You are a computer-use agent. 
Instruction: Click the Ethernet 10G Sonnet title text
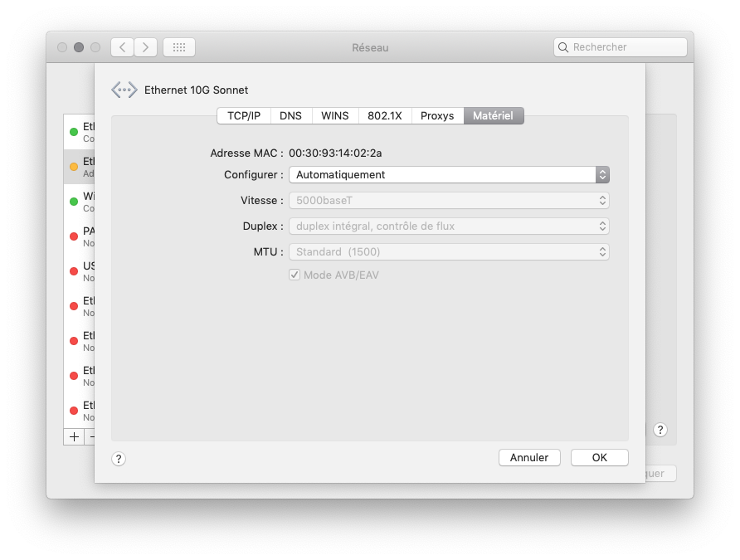(197, 90)
